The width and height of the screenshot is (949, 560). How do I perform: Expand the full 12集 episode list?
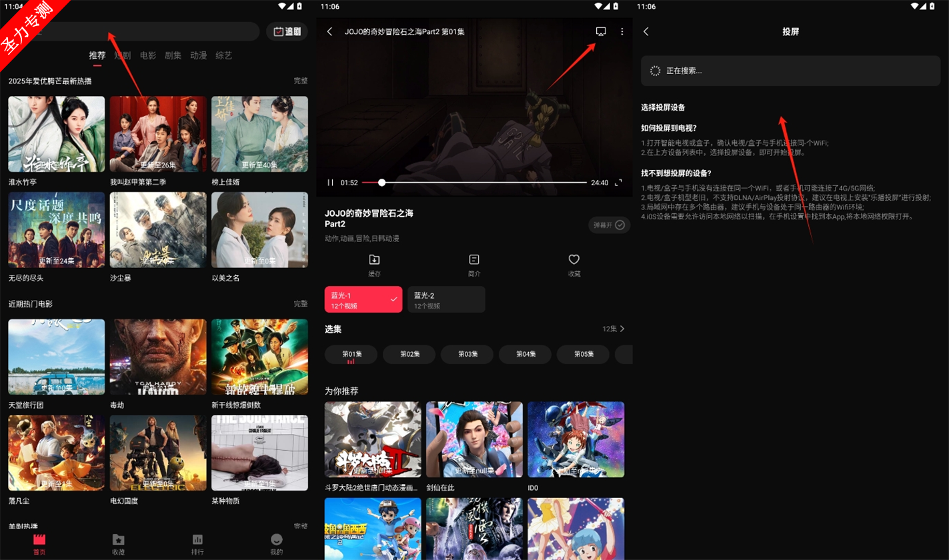pos(614,329)
